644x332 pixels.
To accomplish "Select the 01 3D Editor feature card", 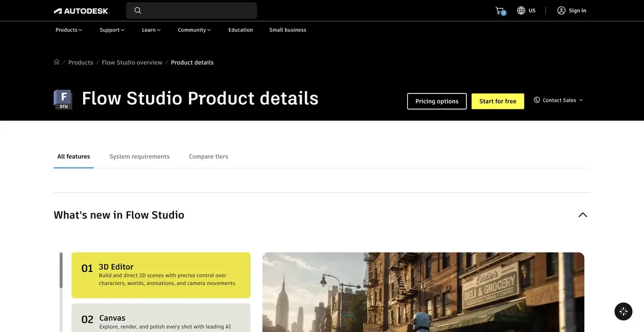I will click(x=161, y=275).
